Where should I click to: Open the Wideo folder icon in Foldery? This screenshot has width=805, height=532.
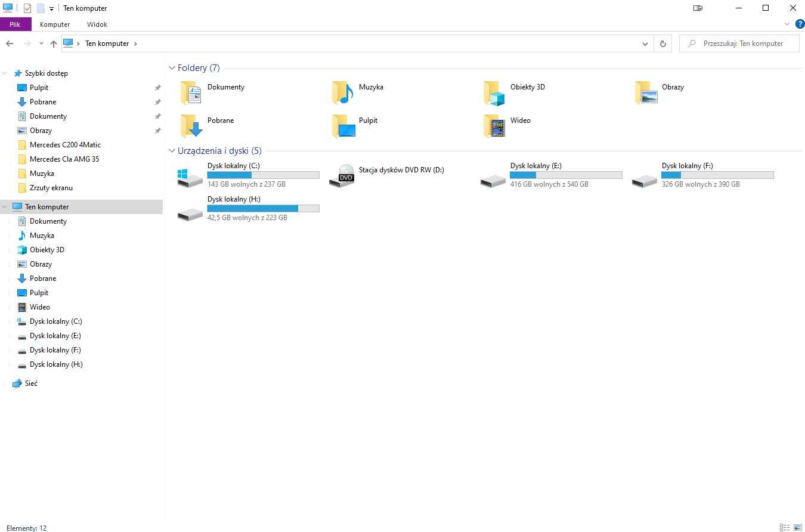(x=494, y=126)
